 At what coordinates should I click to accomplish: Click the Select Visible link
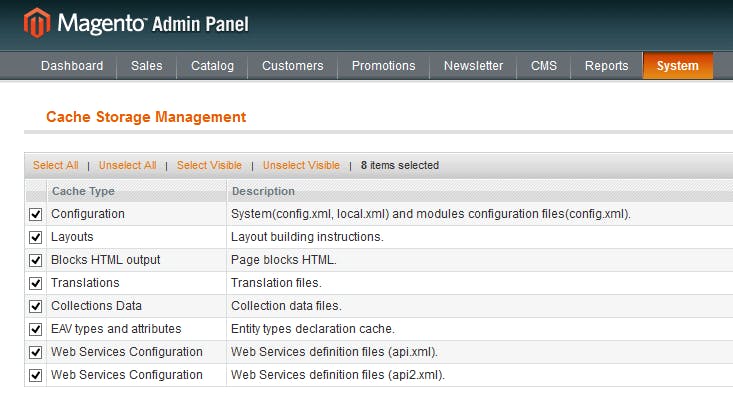coord(209,165)
